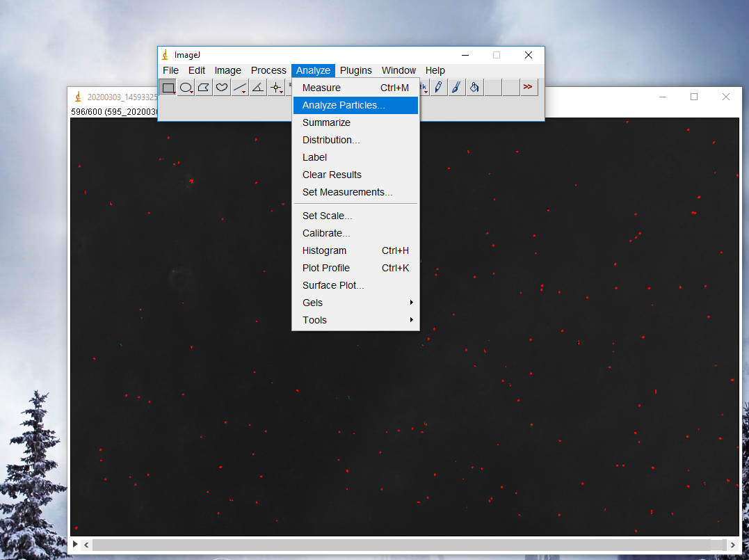Select the Freehand selection tool

tap(222, 88)
